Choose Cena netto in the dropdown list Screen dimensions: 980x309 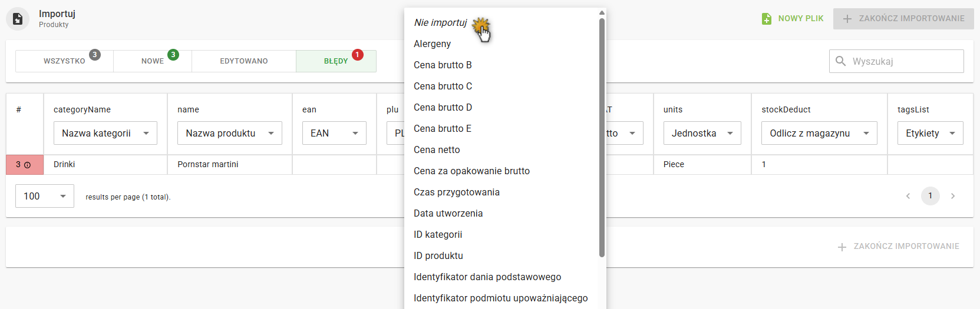(x=437, y=150)
